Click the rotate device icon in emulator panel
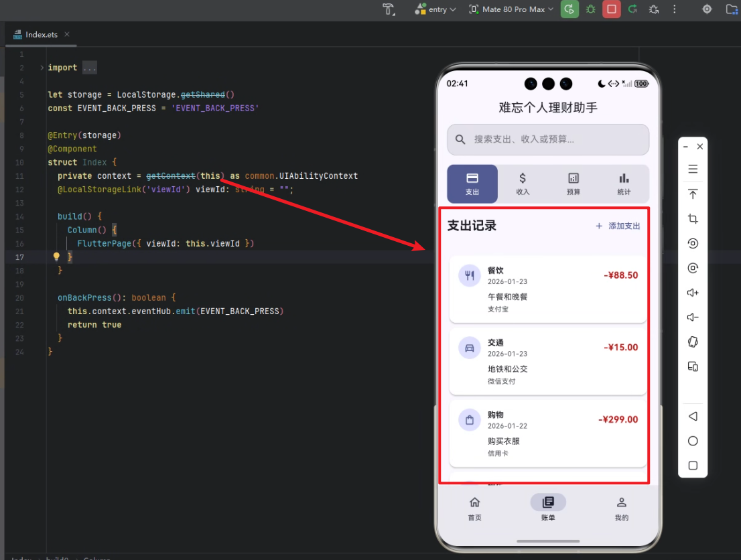Screen dimensions: 741x560 693,342
